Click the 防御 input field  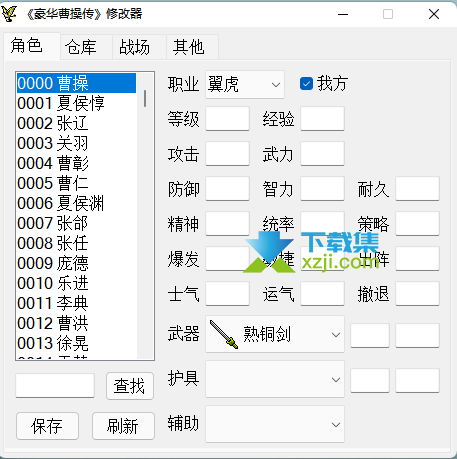(x=227, y=189)
